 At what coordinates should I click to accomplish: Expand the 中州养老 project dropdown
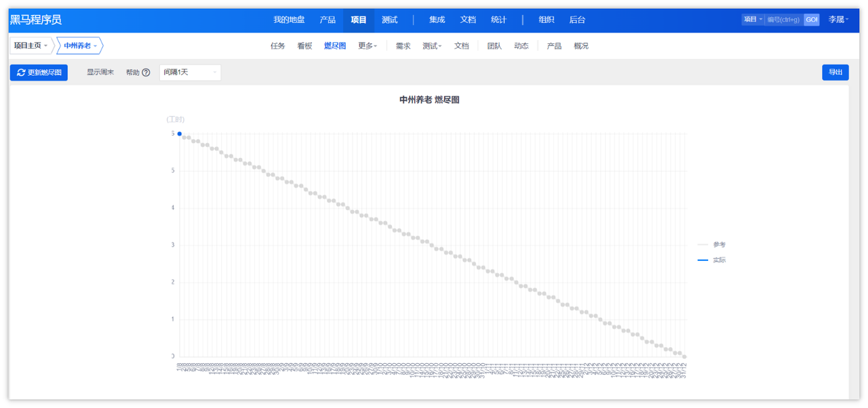click(81, 46)
